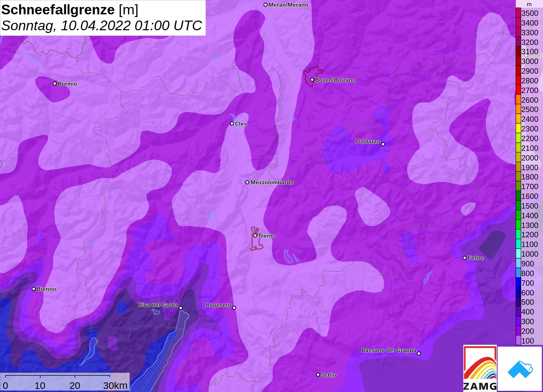
Task: Pick the 1300 legend color swatch
Action: pyautogui.click(x=518, y=225)
